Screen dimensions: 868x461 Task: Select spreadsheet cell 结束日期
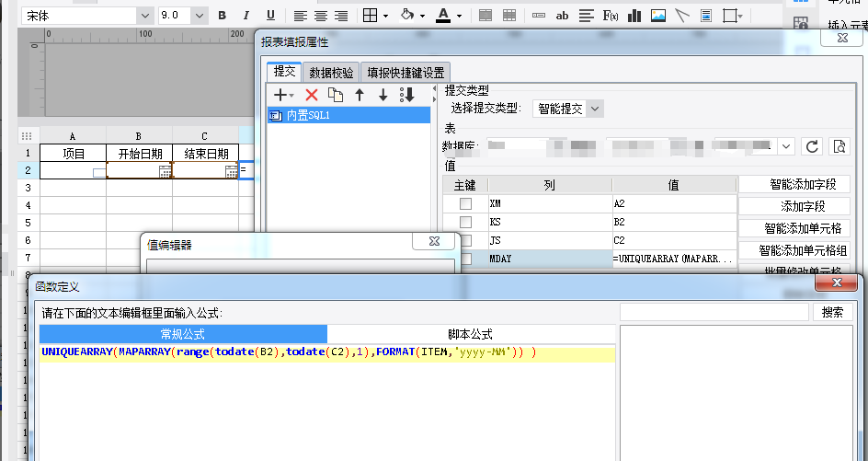click(x=206, y=154)
